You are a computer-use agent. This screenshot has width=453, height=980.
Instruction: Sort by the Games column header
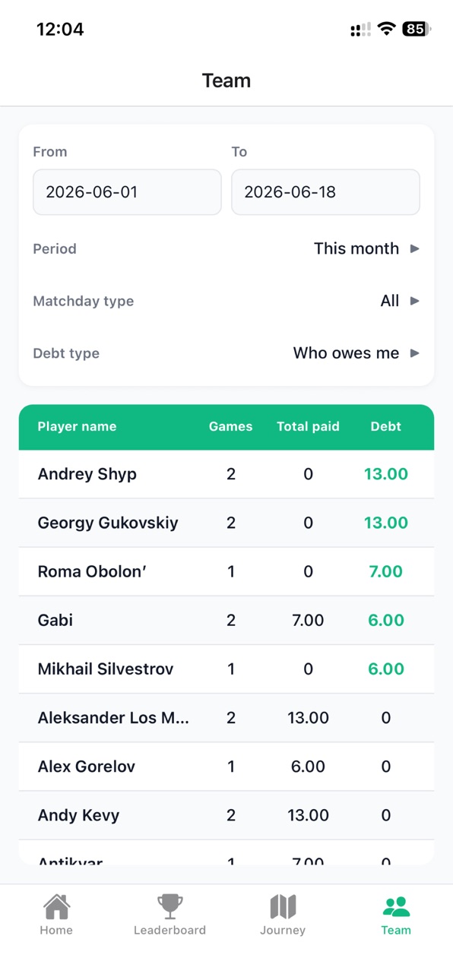(230, 427)
